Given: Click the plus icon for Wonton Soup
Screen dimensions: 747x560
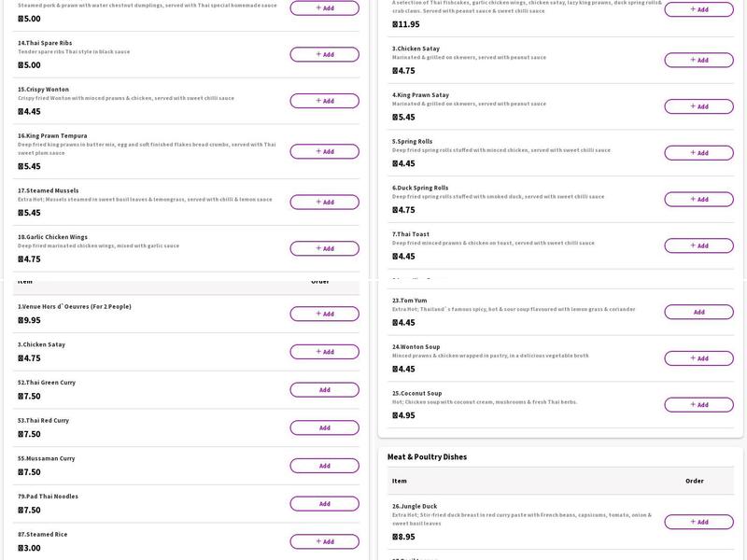Looking at the screenshot, I should [693, 358].
